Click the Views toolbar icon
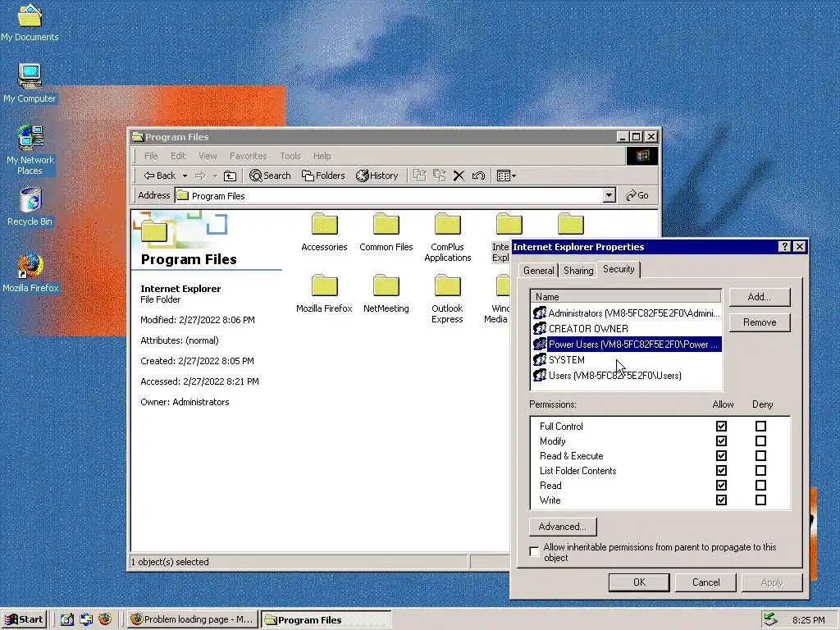 click(503, 176)
